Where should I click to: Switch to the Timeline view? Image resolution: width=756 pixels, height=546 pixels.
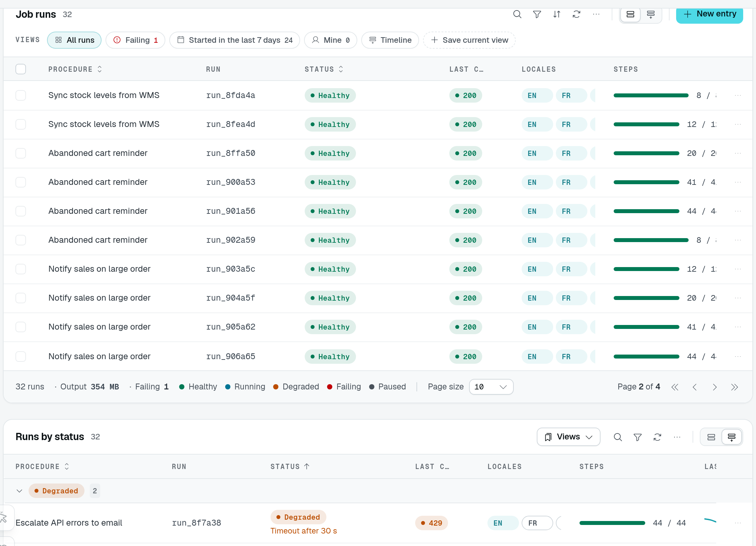pyautogui.click(x=390, y=40)
